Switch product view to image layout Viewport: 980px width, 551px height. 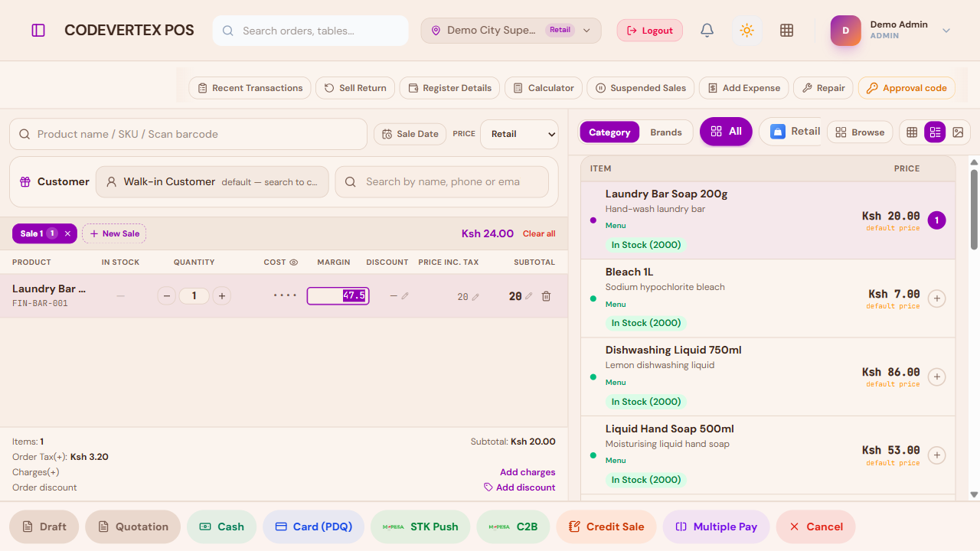click(958, 132)
